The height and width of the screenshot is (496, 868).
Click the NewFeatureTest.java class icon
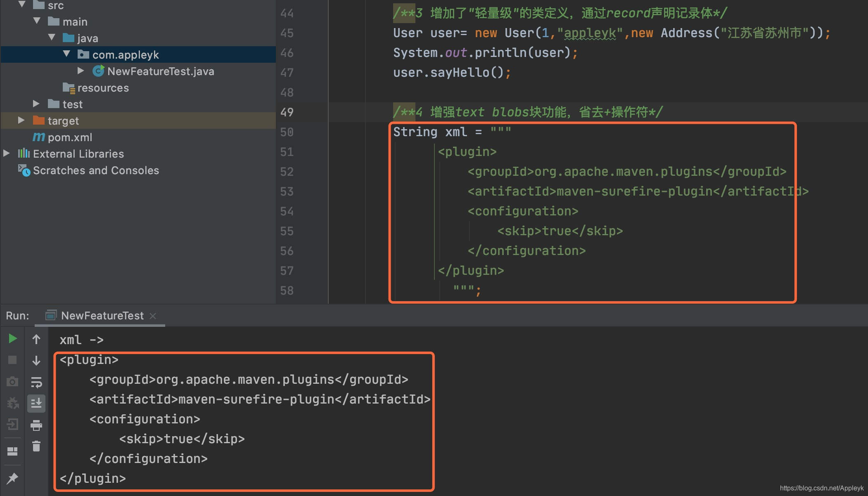click(x=98, y=71)
